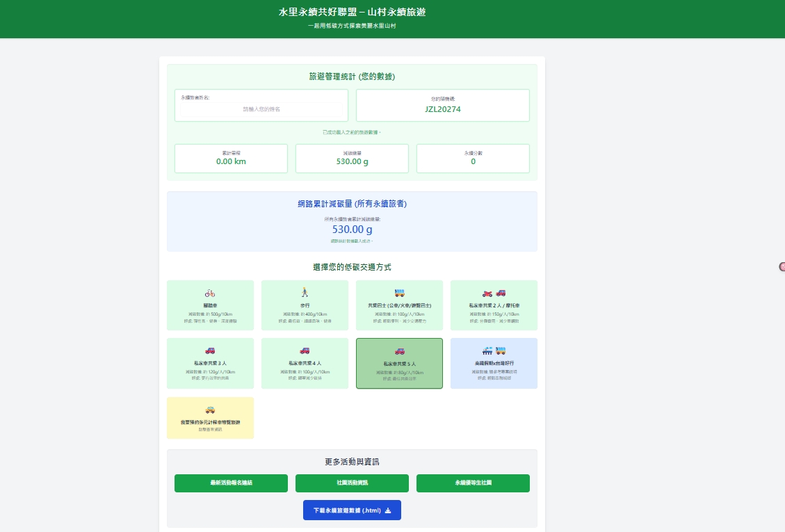Click the 私家車共乘 4 人 label
The height and width of the screenshot is (532, 785).
(x=305, y=363)
